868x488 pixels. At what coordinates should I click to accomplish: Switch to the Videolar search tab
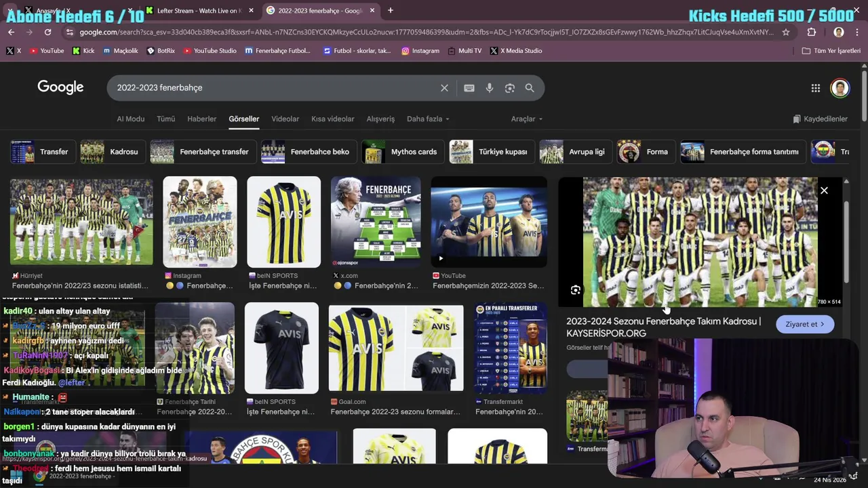[285, 119]
